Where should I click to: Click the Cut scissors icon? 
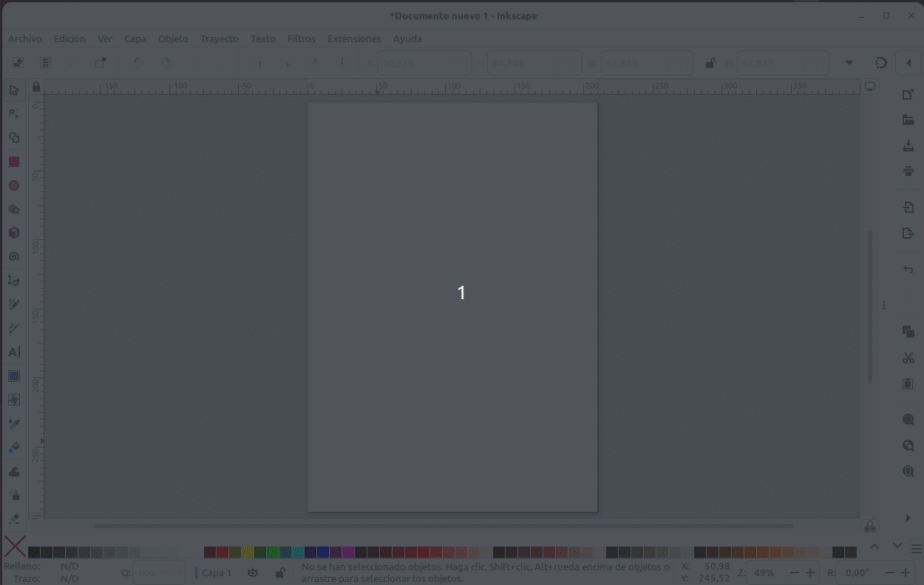908,358
